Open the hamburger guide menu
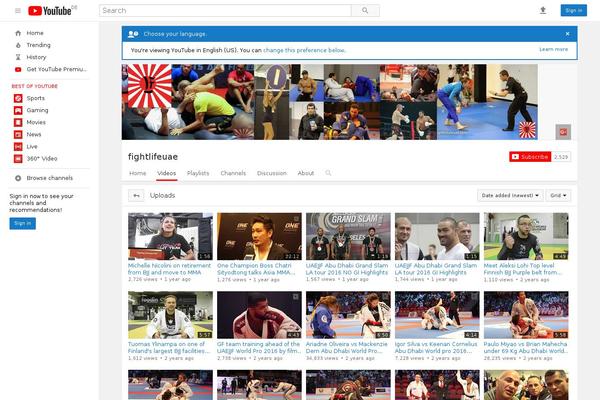The image size is (600, 400). (x=18, y=11)
